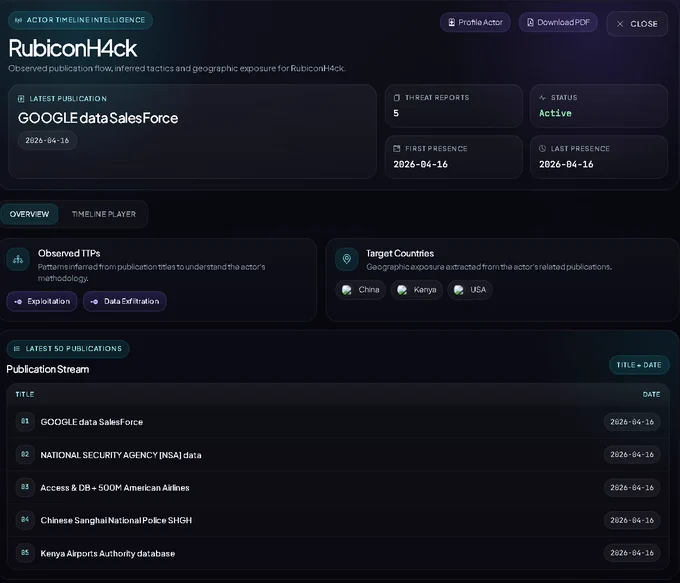Click row number badge 05
The image size is (680, 583).
pos(25,553)
